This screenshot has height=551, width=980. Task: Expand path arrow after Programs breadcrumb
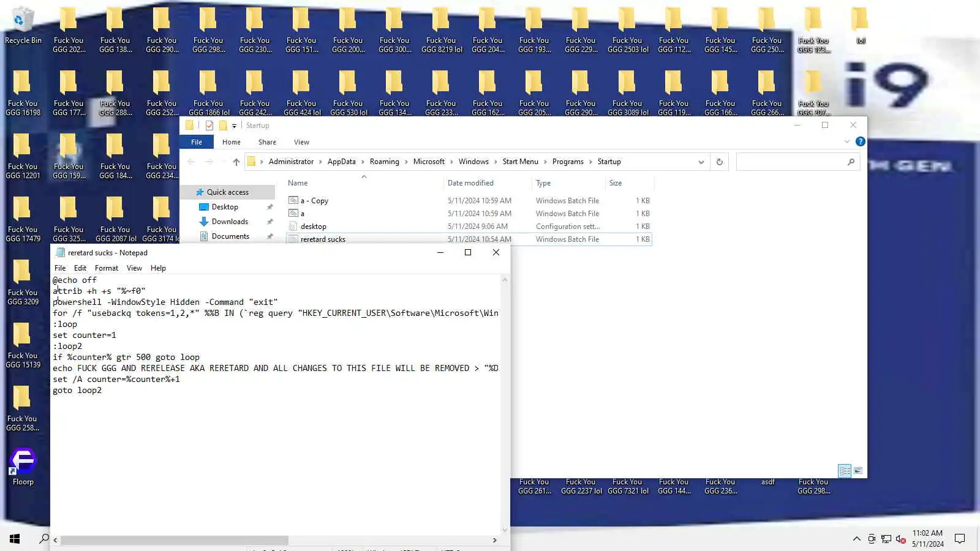coord(590,162)
